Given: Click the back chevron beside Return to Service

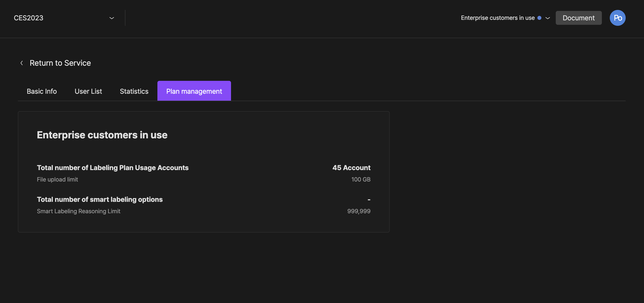Looking at the screenshot, I should point(22,63).
